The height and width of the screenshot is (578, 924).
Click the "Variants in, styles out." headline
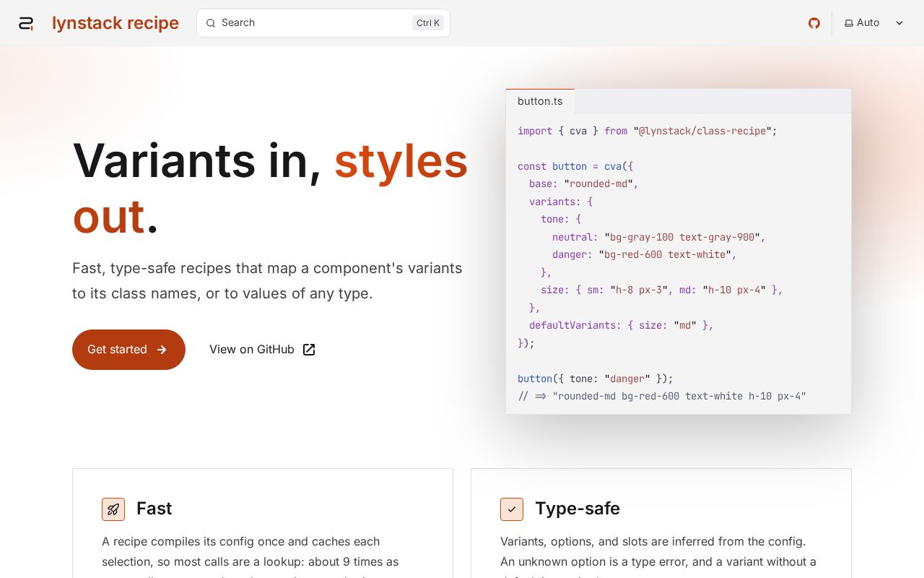pos(271,188)
